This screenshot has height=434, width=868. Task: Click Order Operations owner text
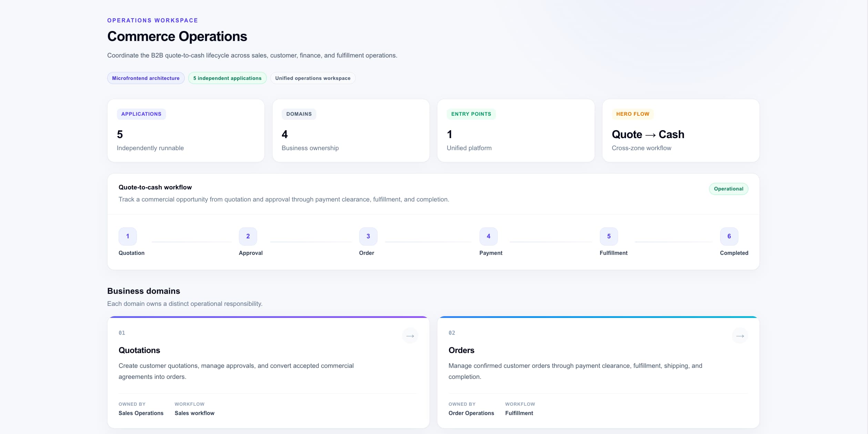pos(471,413)
